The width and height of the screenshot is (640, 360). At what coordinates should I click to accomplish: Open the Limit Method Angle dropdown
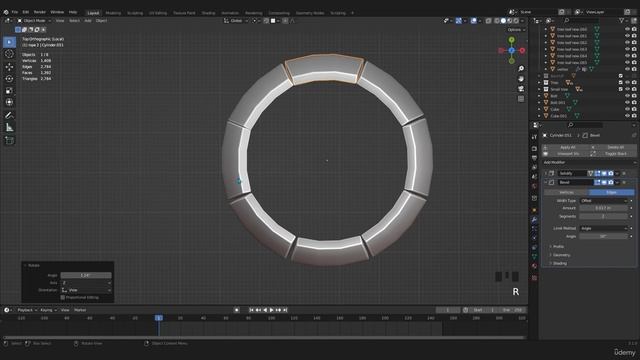pos(603,228)
